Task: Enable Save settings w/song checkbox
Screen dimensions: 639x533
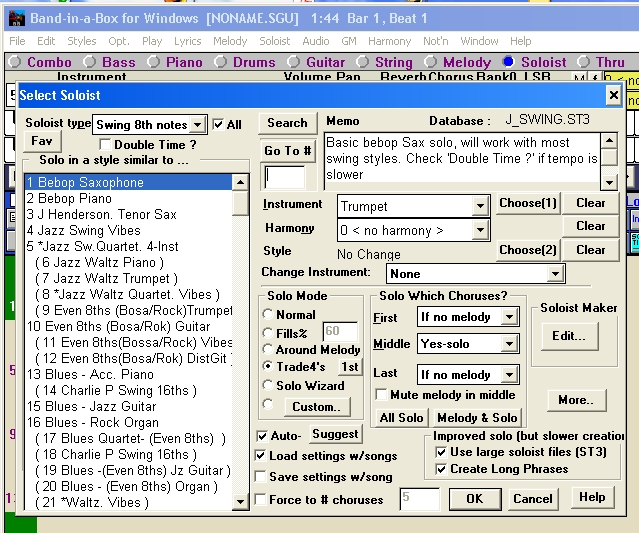Action: click(x=260, y=476)
